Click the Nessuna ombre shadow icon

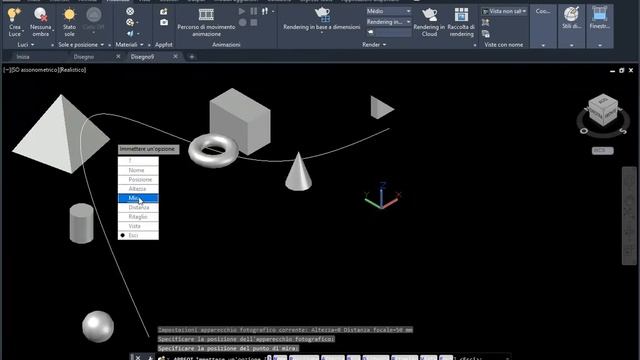pos(40,15)
